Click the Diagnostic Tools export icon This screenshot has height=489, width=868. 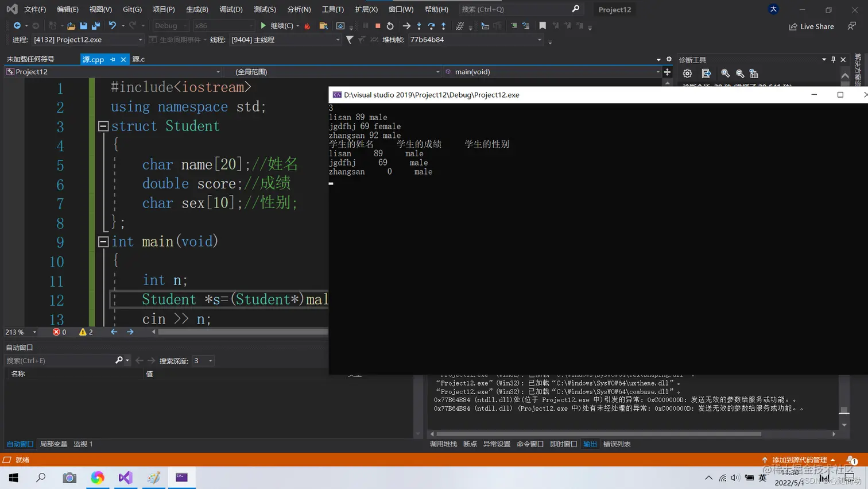coord(706,74)
